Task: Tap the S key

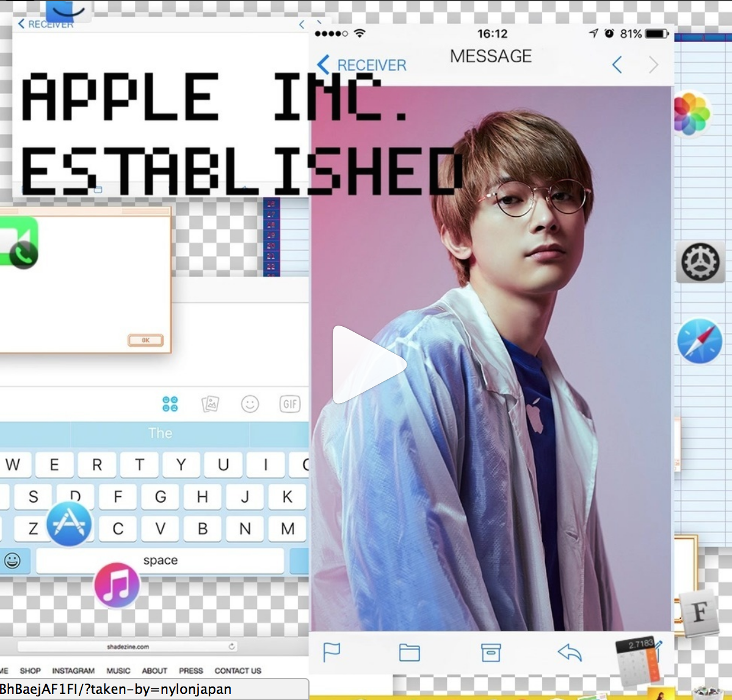Action: (33, 497)
